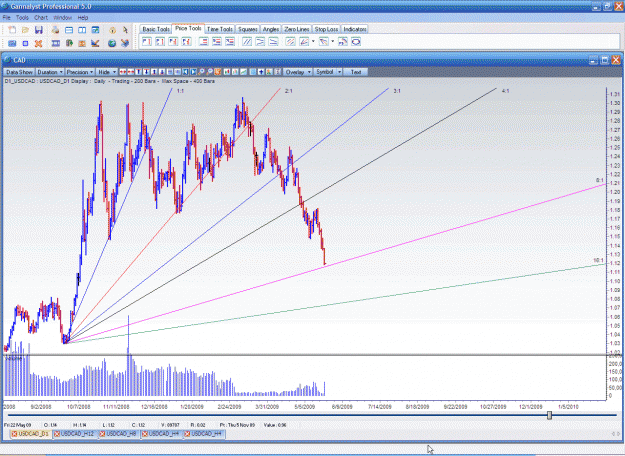Click the candlestick chart style icon
The height and width of the screenshot is (456, 625).
point(227,72)
